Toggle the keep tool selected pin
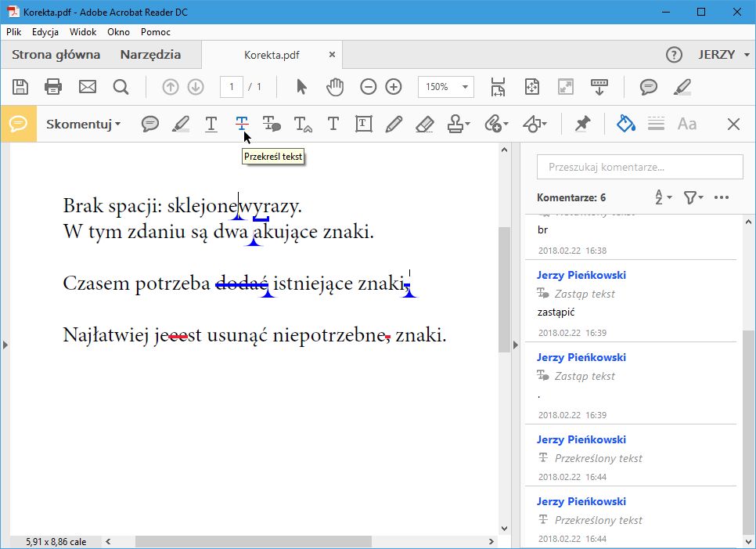Image resolution: width=756 pixels, height=549 pixels. click(582, 124)
